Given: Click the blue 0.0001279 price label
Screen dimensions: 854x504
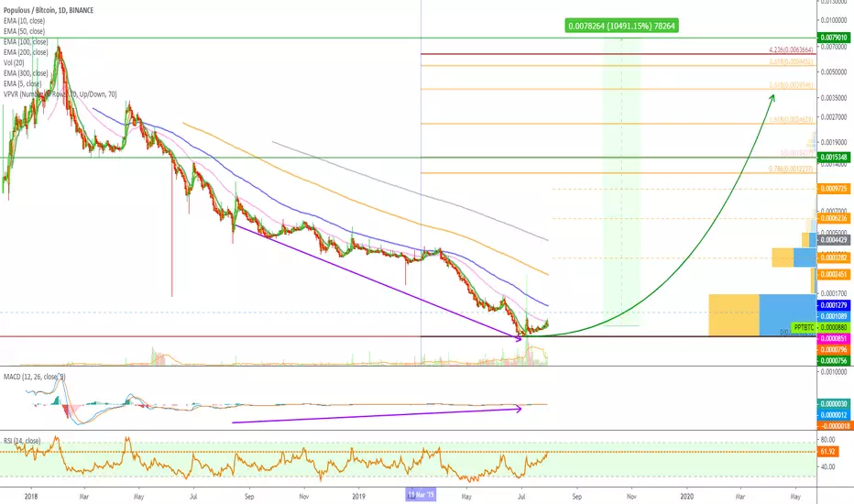Looking at the screenshot, I should click(834, 305).
